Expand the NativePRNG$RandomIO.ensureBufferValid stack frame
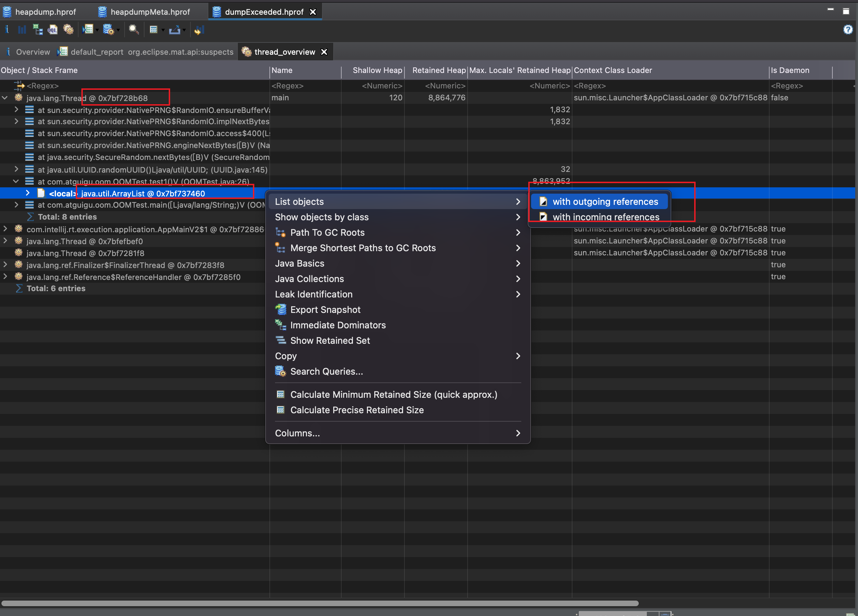858x616 pixels. 16,109
